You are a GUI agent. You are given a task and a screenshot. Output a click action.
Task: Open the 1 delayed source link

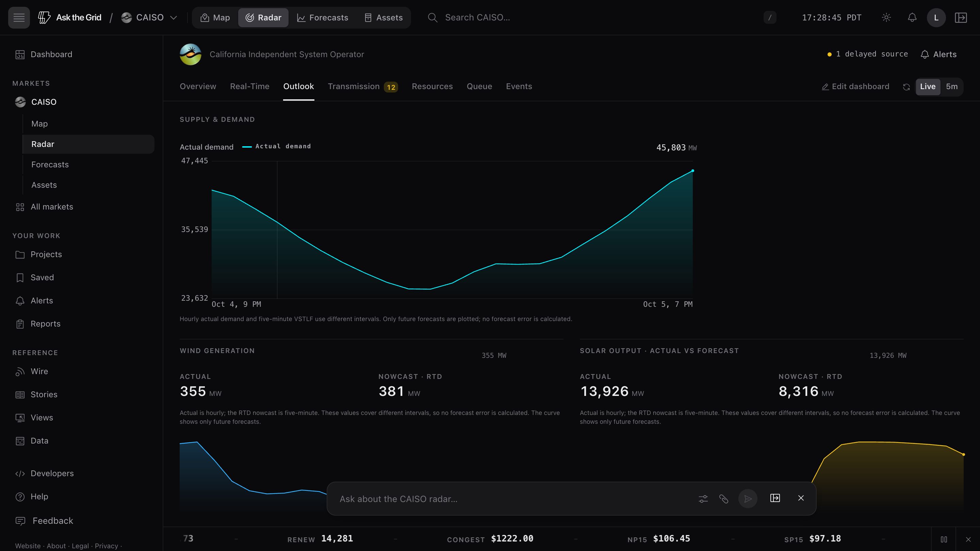[867, 54]
